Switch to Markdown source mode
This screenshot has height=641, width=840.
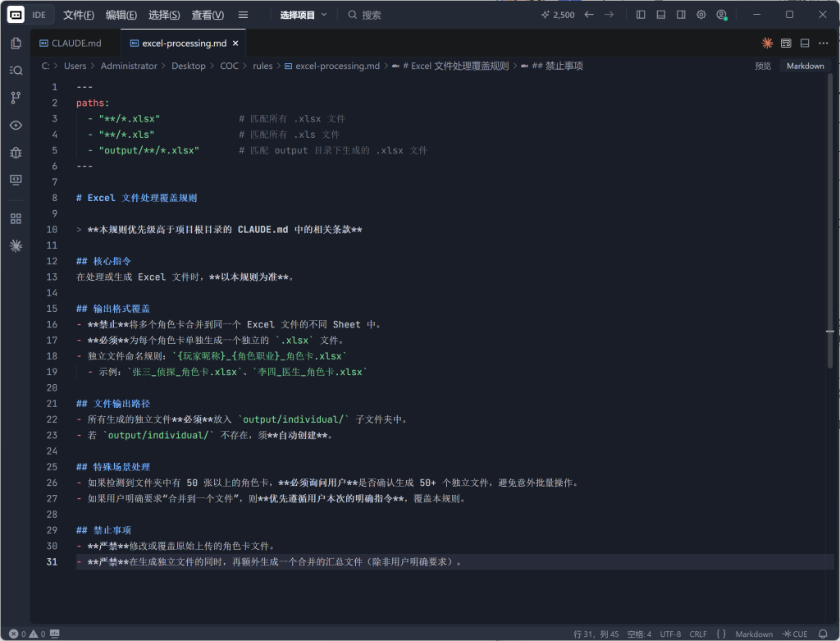pyautogui.click(x=806, y=66)
